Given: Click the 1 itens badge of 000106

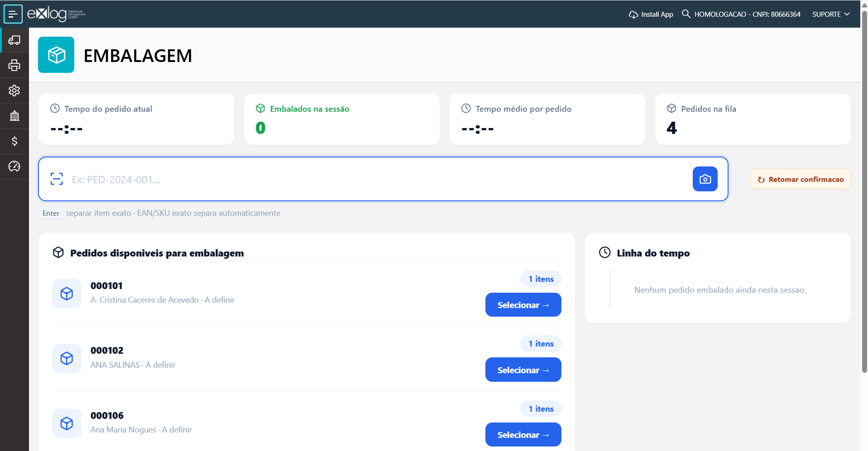Looking at the screenshot, I should click(x=541, y=409).
